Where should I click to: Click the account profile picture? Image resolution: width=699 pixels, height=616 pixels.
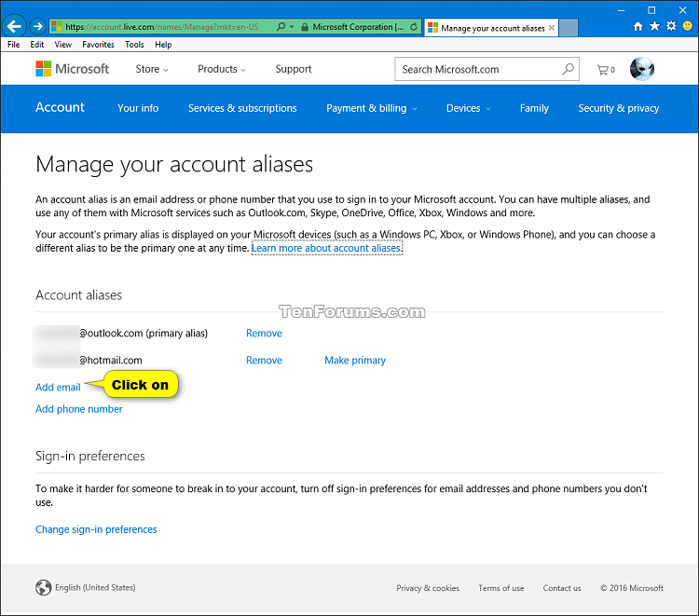[x=642, y=69]
